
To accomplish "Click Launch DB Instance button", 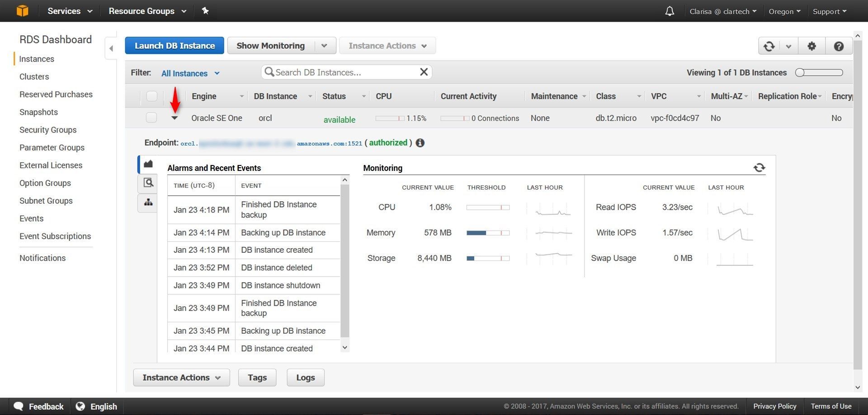I will pyautogui.click(x=175, y=46).
